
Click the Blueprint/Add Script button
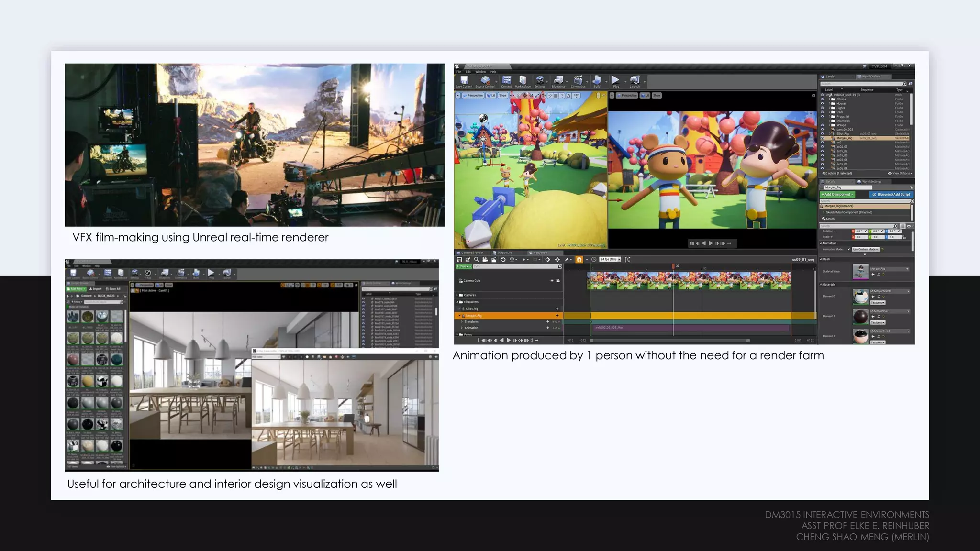(891, 195)
